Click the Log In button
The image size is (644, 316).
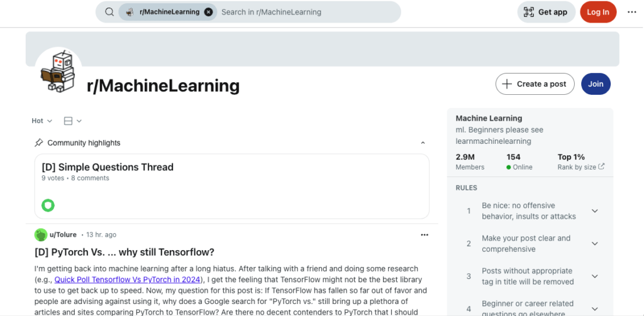click(598, 12)
